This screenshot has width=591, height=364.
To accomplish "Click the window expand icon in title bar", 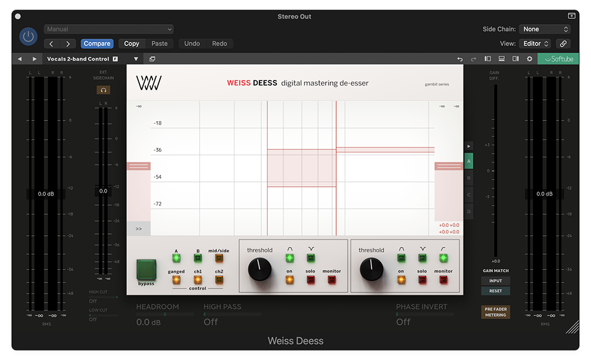I will (x=571, y=16).
